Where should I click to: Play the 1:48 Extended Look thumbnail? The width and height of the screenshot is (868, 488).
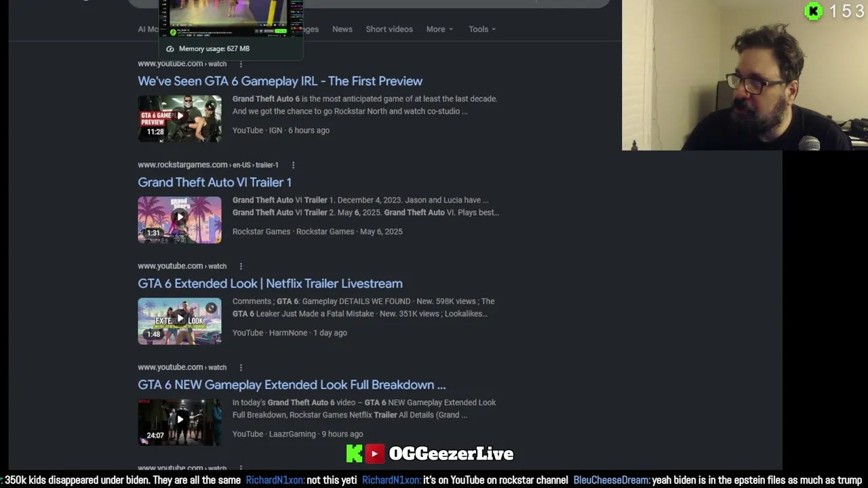click(180, 321)
